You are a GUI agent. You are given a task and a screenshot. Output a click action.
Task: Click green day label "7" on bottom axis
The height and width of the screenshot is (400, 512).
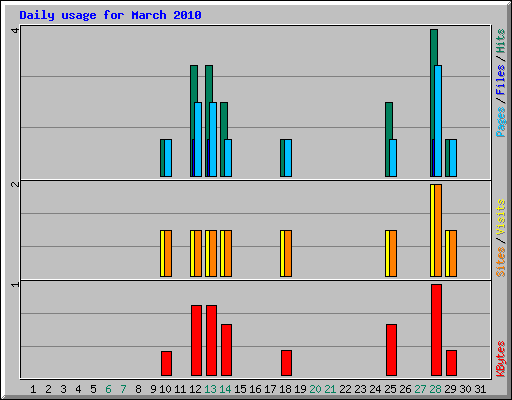pyautogui.click(x=123, y=389)
